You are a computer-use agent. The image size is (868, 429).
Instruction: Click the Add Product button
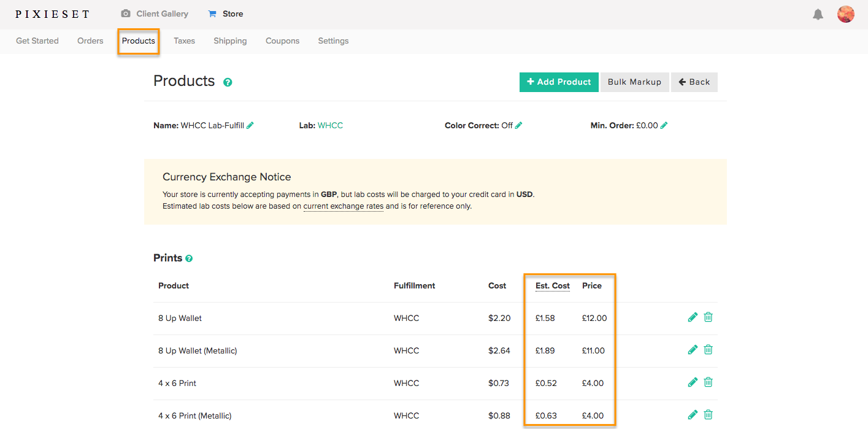pyautogui.click(x=559, y=82)
